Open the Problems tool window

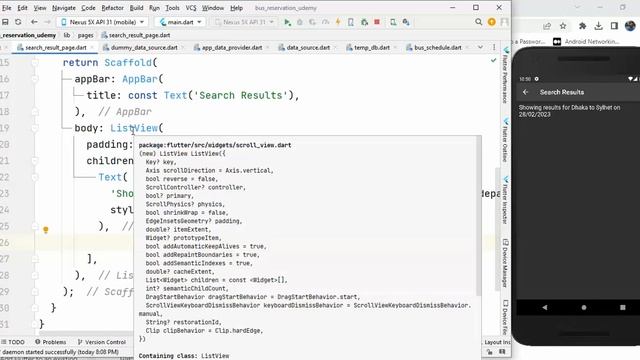[51, 342]
